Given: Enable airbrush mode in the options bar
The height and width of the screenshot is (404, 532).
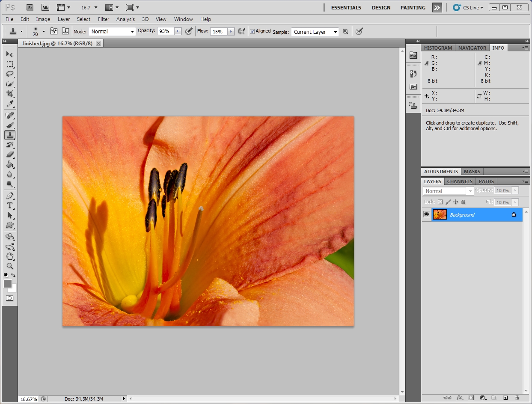Looking at the screenshot, I should (x=241, y=31).
